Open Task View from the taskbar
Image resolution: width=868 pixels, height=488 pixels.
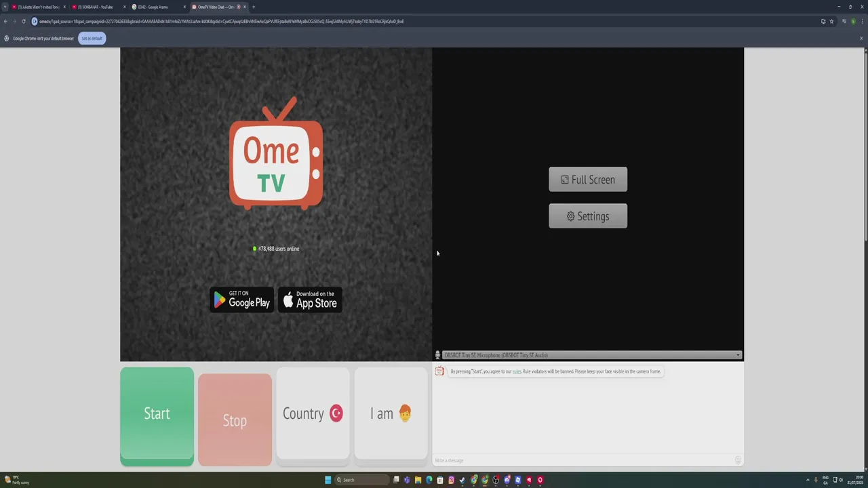coord(396,480)
